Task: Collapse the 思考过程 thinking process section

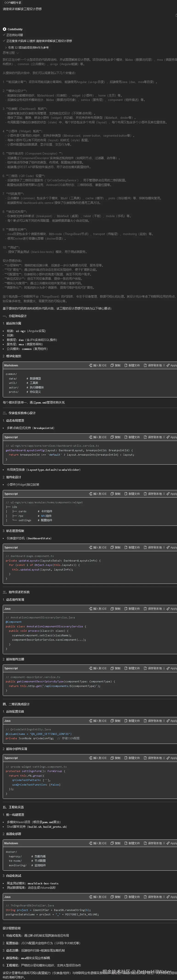Action: click(17, 53)
